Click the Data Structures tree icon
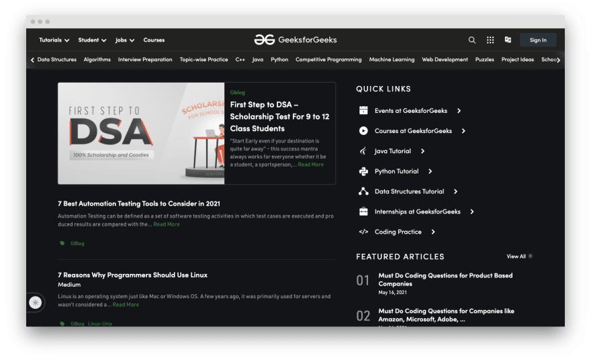This screenshot has height=364, width=591. (x=363, y=191)
